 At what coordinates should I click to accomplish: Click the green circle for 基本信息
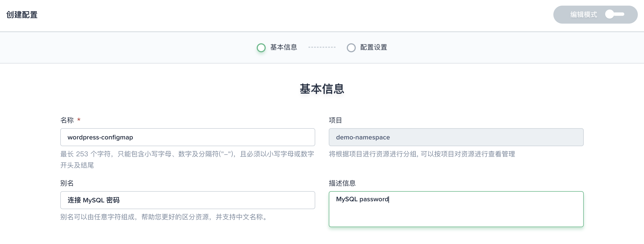[x=261, y=48]
